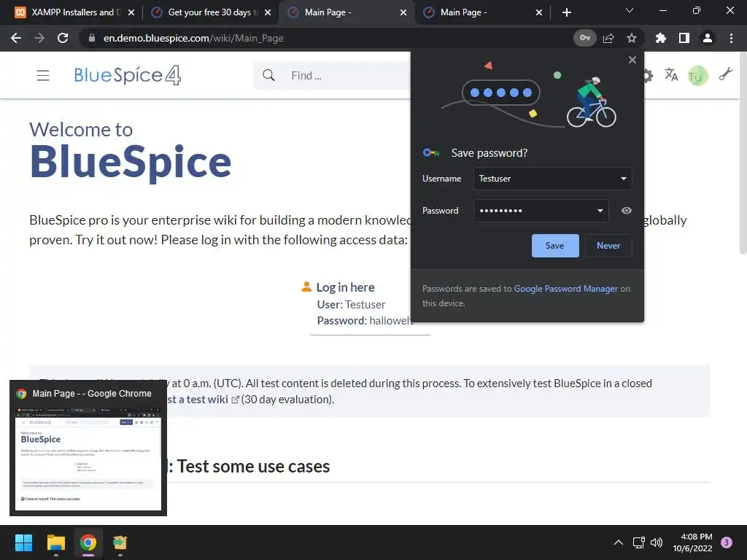
Task: Open the network status tray icon
Action: [638, 542]
